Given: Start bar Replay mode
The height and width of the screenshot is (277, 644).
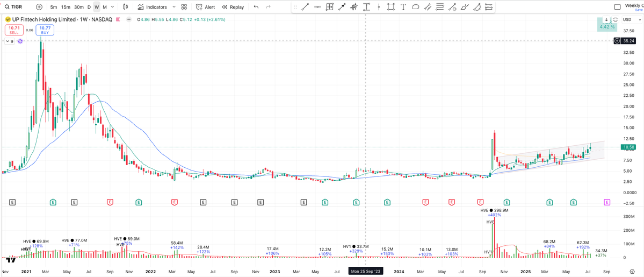Looking at the screenshot, I should pos(233,7).
